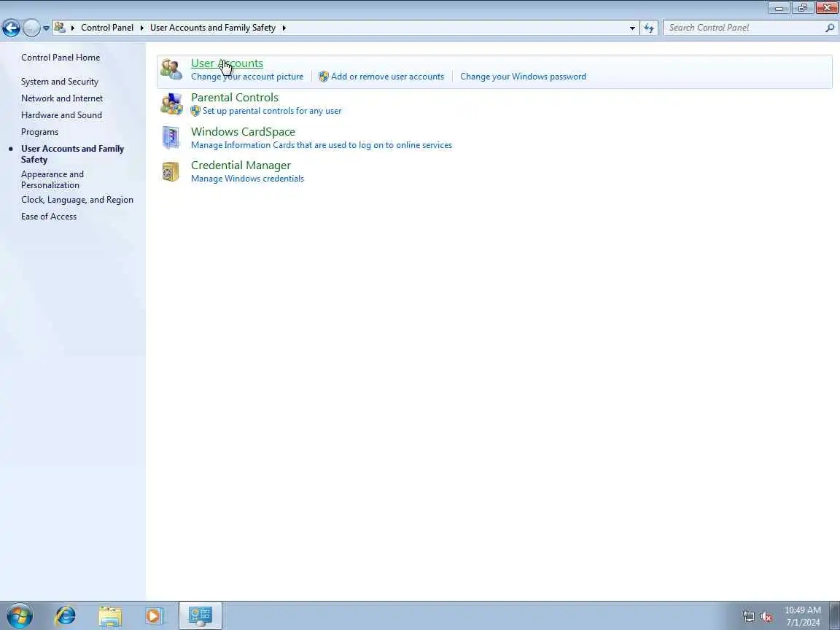Screen dimensions: 840x630
Task: Click Manage Windows credentials
Action: pos(247,179)
